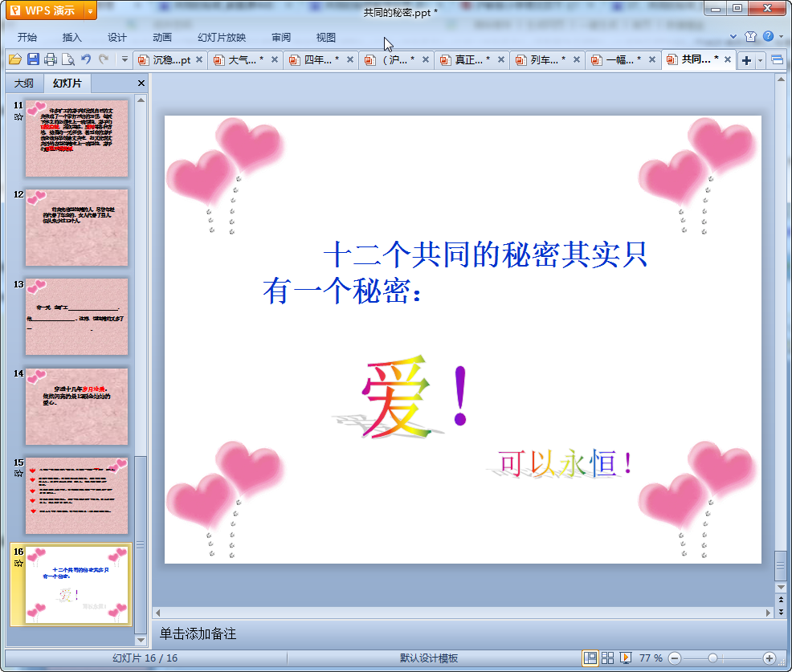Collapse the ribbon with the chevron icon
Image resolution: width=792 pixels, height=672 pixels.
pos(733,36)
